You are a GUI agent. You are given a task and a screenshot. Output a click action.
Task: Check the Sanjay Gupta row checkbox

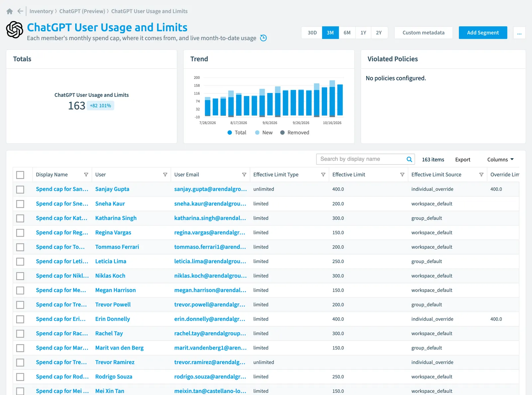pos(20,189)
